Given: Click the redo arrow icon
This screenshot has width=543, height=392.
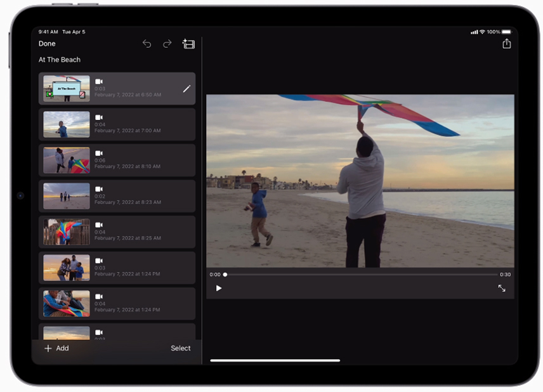Looking at the screenshot, I should tap(167, 44).
